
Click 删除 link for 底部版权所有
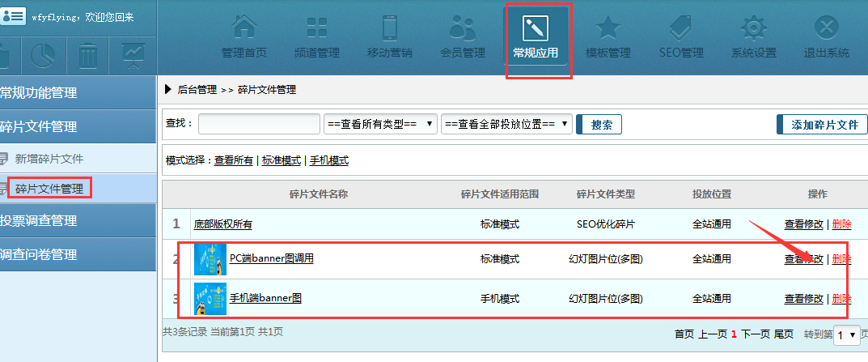[x=841, y=224]
